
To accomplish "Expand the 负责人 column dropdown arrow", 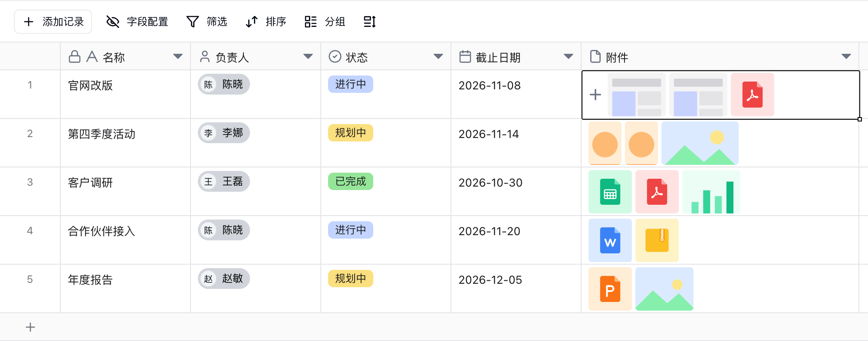I will click(308, 57).
